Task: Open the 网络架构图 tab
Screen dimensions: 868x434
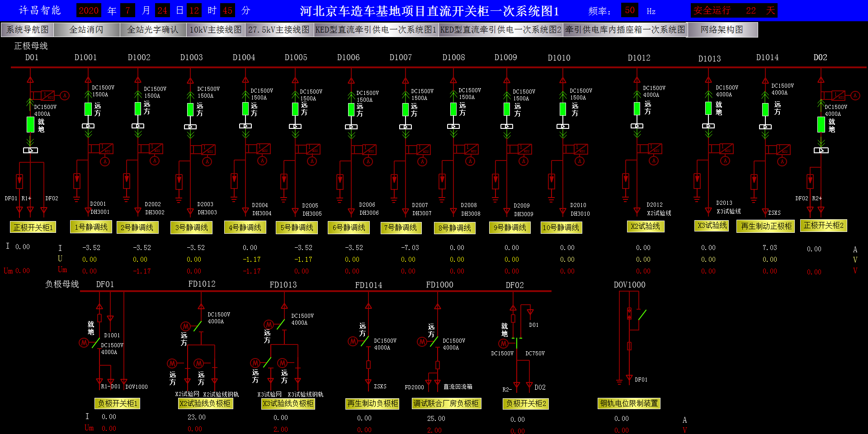Action: (722, 30)
